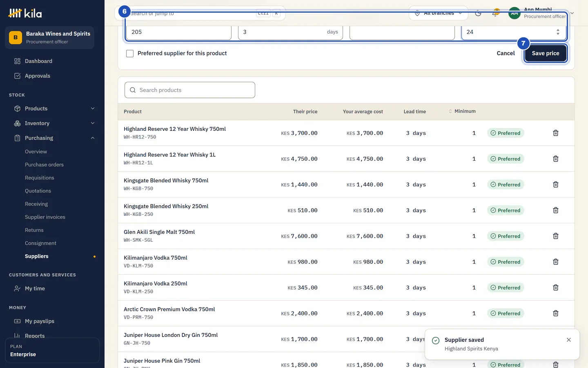588x368 pixels.
Task: Open the All branches dropdown
Action: (439, 13)
